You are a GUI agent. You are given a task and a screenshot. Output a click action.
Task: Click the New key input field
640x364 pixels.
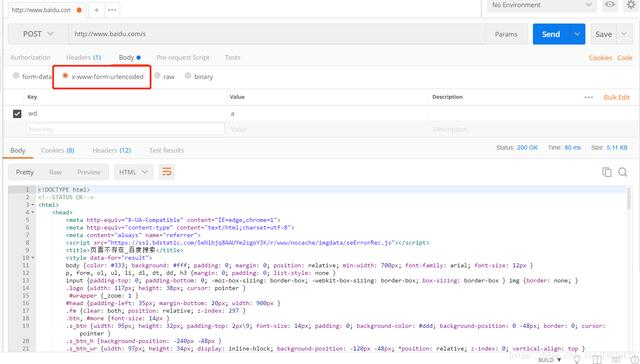coord(125,129)
